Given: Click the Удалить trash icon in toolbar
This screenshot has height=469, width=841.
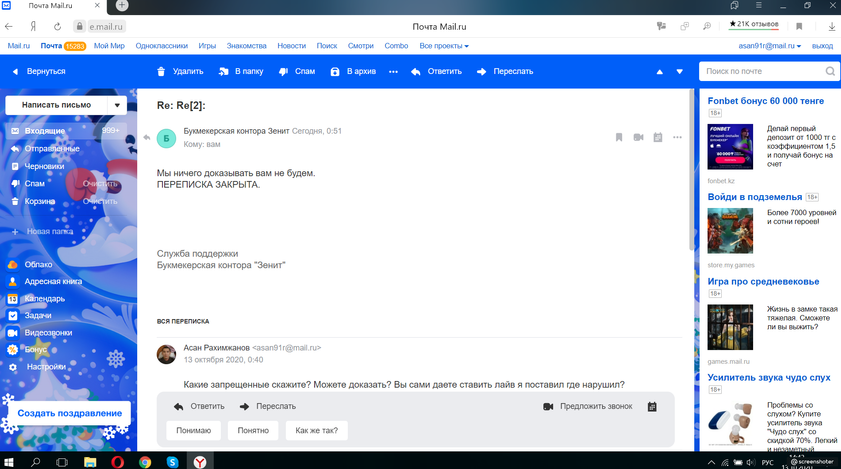Looking at the screenshot, I should pos(161,71).
